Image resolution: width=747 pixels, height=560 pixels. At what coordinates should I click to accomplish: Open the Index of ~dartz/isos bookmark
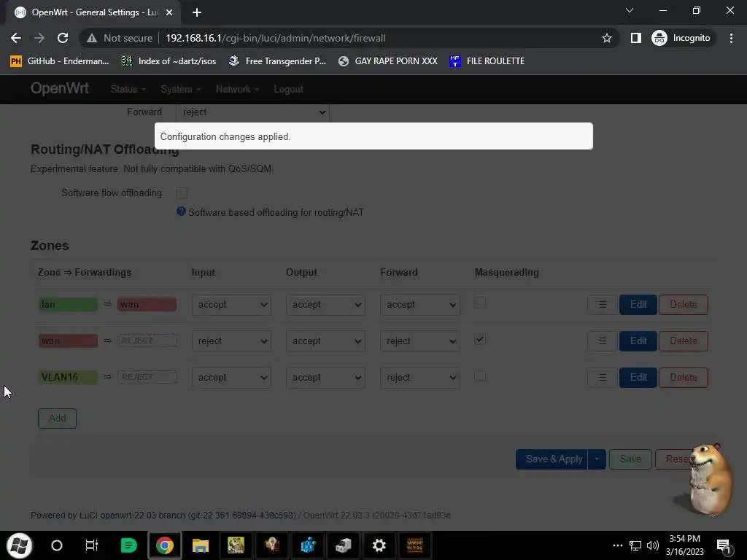169,61
